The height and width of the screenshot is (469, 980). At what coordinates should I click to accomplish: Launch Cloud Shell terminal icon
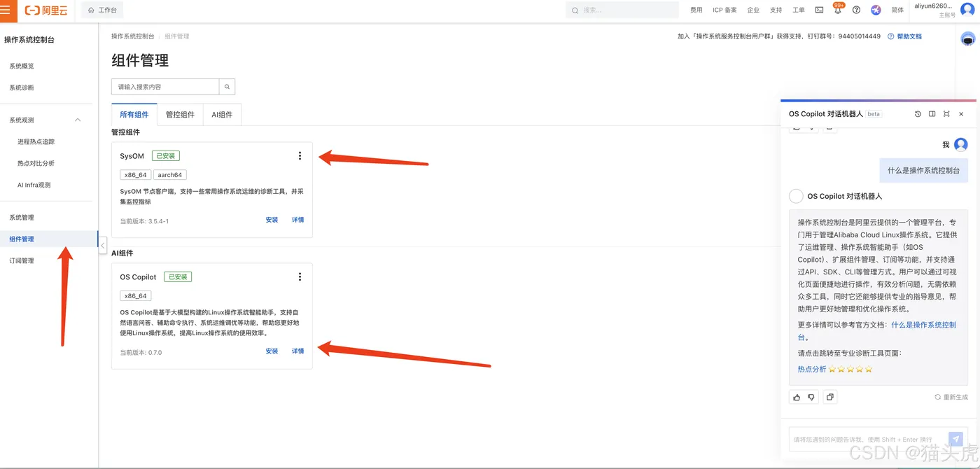820,10
